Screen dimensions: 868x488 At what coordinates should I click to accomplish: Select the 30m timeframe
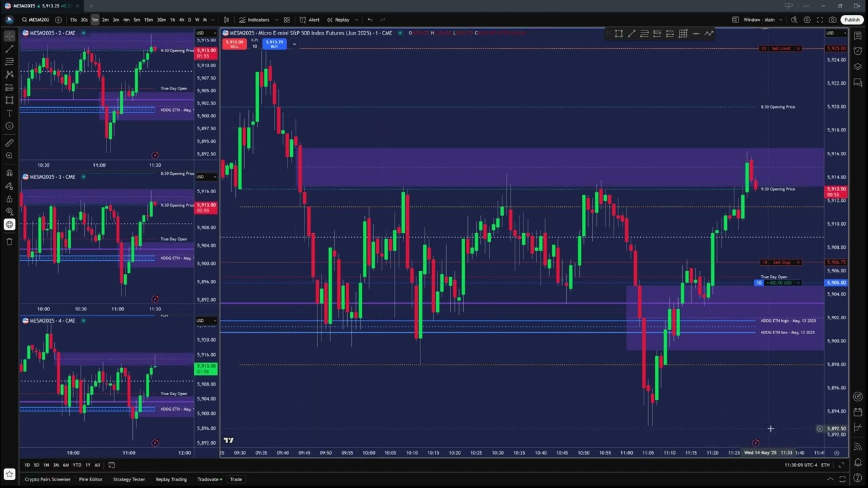[161, 20]
